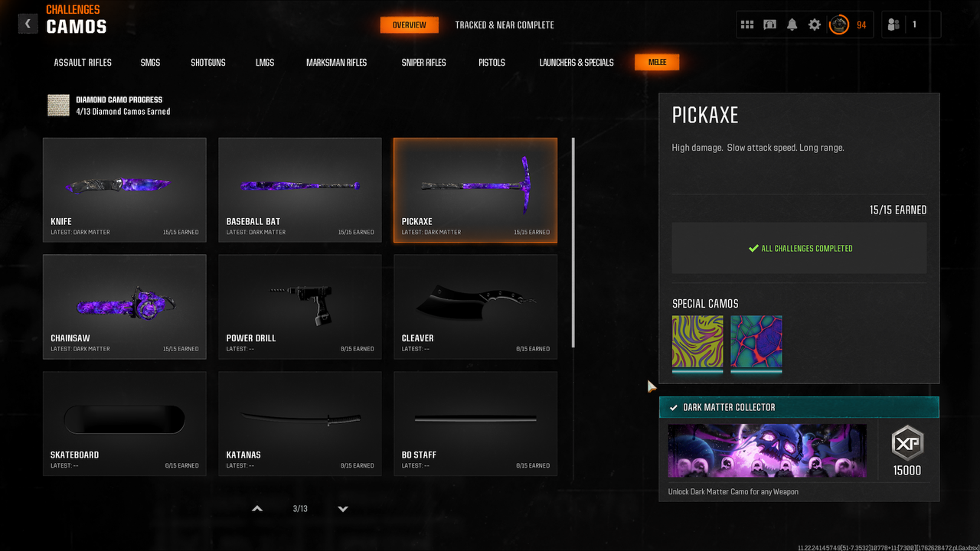This screenshot has width=980, height=551.
Task: Click the XP 15000 reward badge
Action: 907,451
